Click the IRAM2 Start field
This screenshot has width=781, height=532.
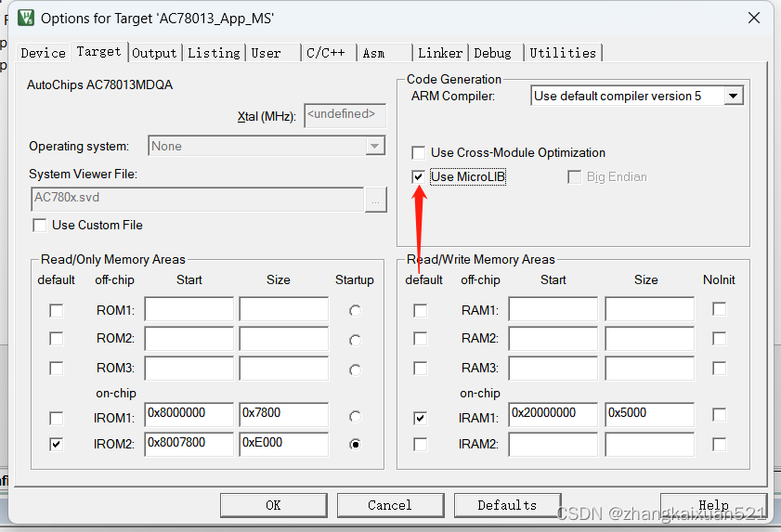click(x=553, y=445)
